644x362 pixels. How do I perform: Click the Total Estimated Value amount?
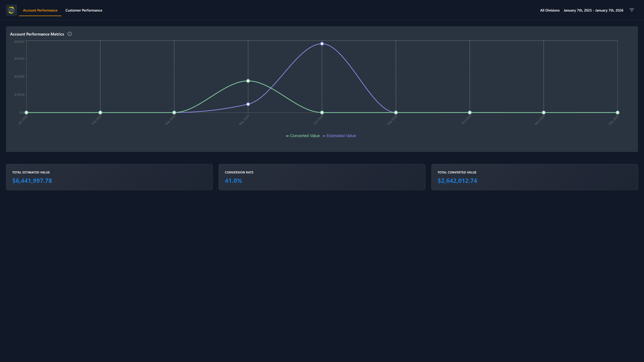[x=32, y=181]
